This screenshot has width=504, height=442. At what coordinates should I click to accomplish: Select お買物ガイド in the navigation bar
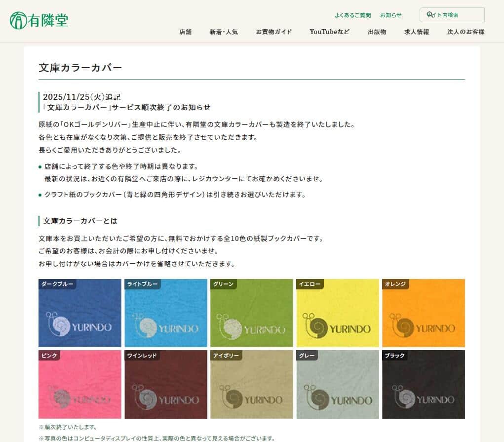(x=274, y=32)
